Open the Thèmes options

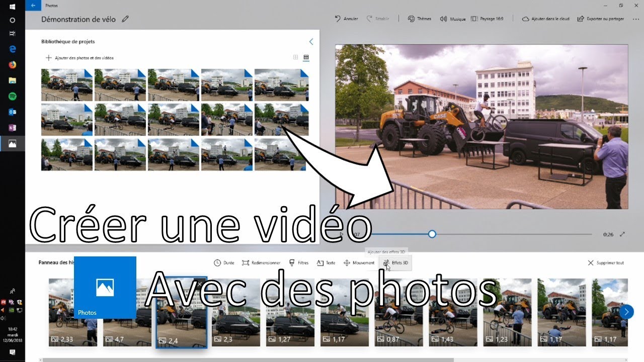[x=419, y=19]
